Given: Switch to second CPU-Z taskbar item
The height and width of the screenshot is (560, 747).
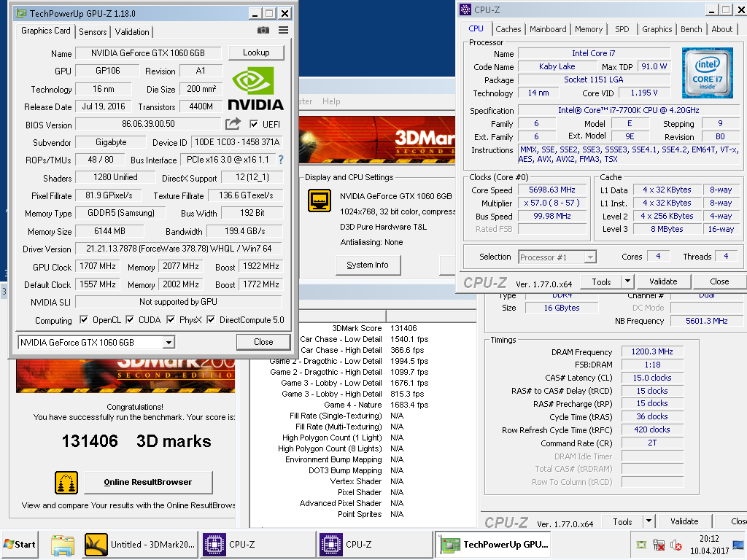Looking at the screenshot, I should pyautogui.click(x=374, y=544).
